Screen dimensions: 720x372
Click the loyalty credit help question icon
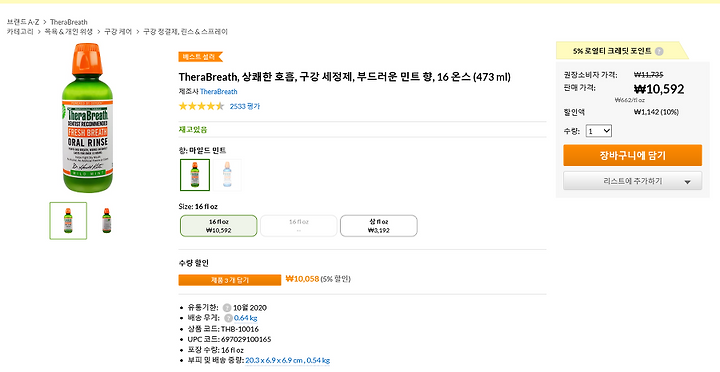pyautogui.click(x=659, y=51)
